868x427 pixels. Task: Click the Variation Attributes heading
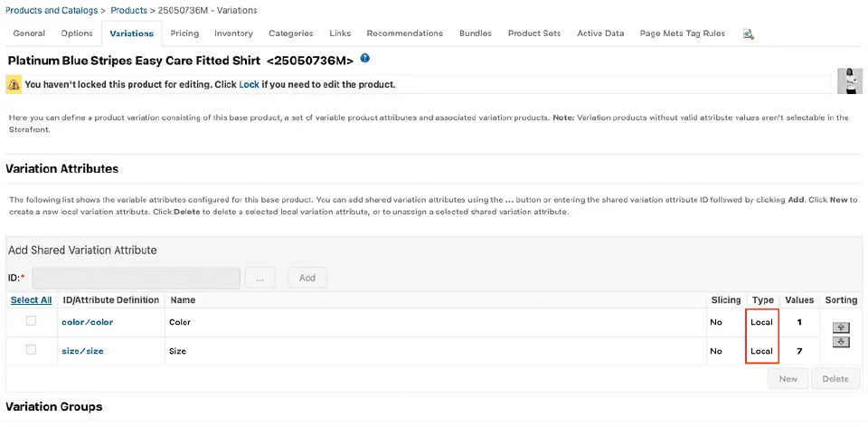click(x=62, y=169)
